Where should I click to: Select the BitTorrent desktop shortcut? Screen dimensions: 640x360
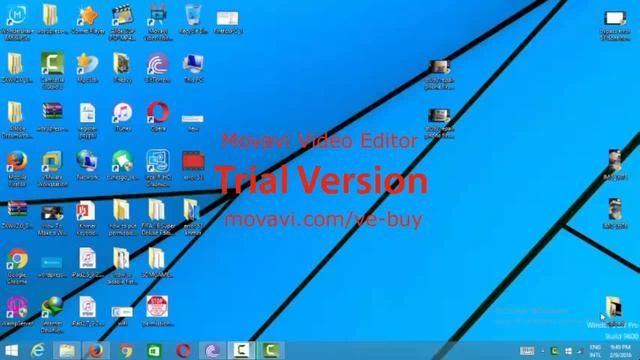[158, 68]
